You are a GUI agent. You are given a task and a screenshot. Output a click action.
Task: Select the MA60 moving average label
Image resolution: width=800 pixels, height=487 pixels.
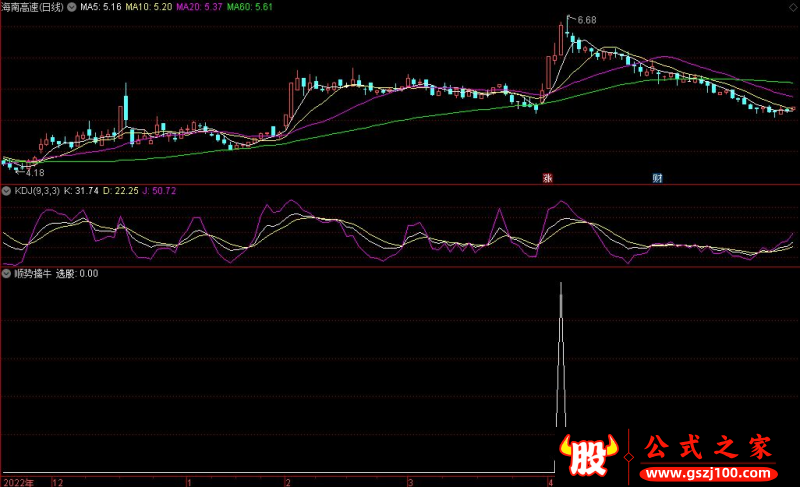pos(246,7)
